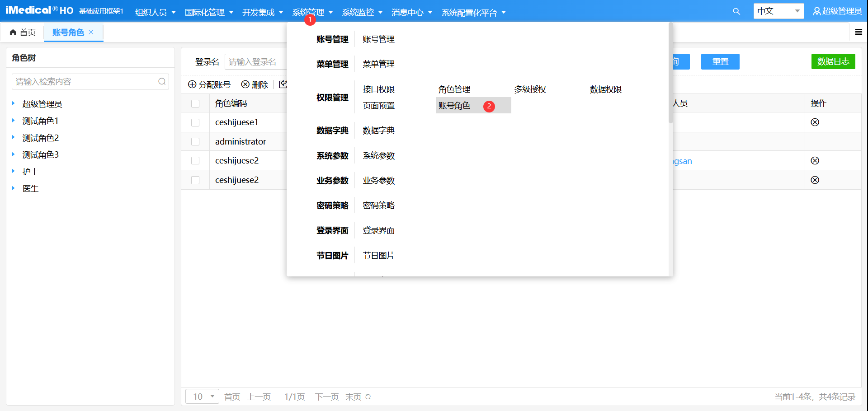
Task: Click the dropdown menu's vertical scrollbar
Action: coord(670,72)
